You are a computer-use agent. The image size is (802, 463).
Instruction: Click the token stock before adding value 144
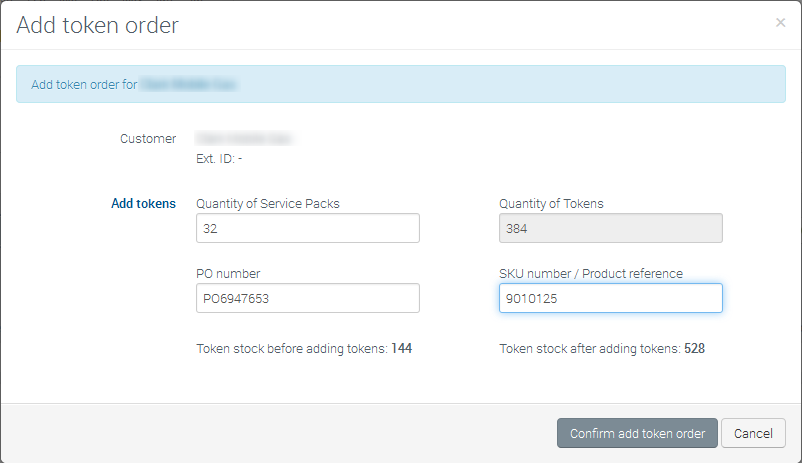pos(402,349)
